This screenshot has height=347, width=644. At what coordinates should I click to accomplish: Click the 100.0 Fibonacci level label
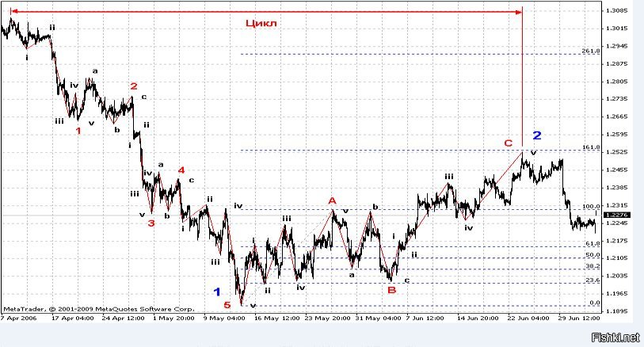(591, 207)
